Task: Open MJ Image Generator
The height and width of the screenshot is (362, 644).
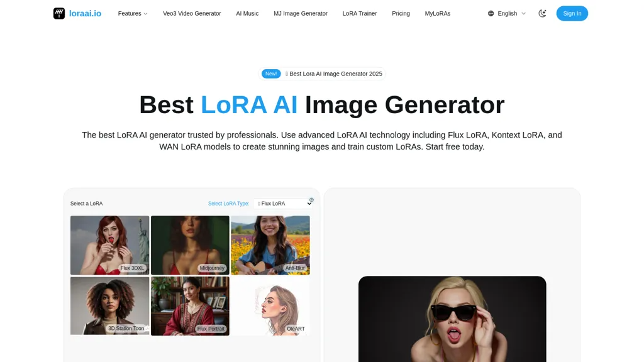Action: pyautogui.click(x=301, y=14)
